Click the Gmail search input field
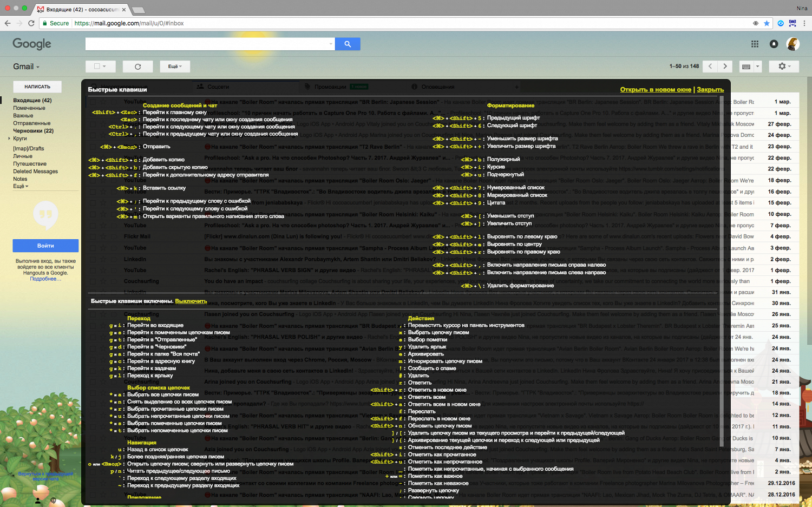The height and width of the screenshot is (507, 812). pyautogui.click(x=207, y=44)
